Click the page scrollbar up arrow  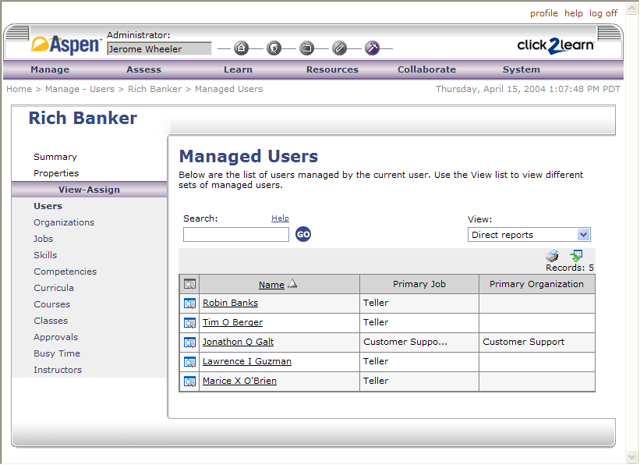[x=632, y=8]
